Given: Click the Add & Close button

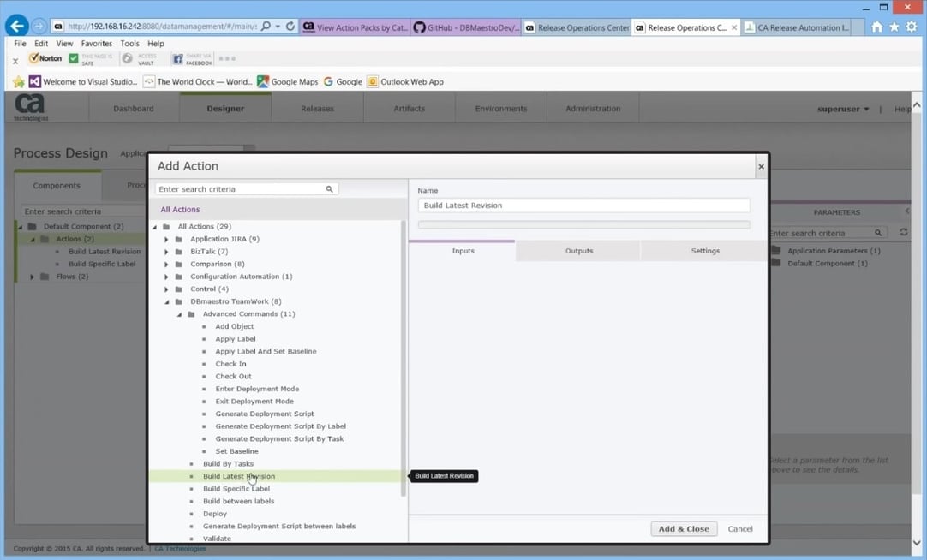Looking at the screenshot, I should tap(684, 528).
